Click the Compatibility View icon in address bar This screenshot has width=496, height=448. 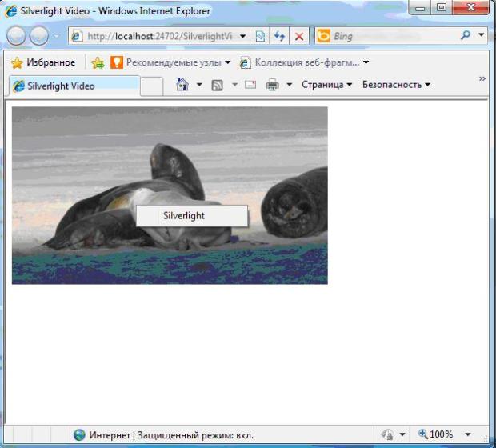point(261,37)
